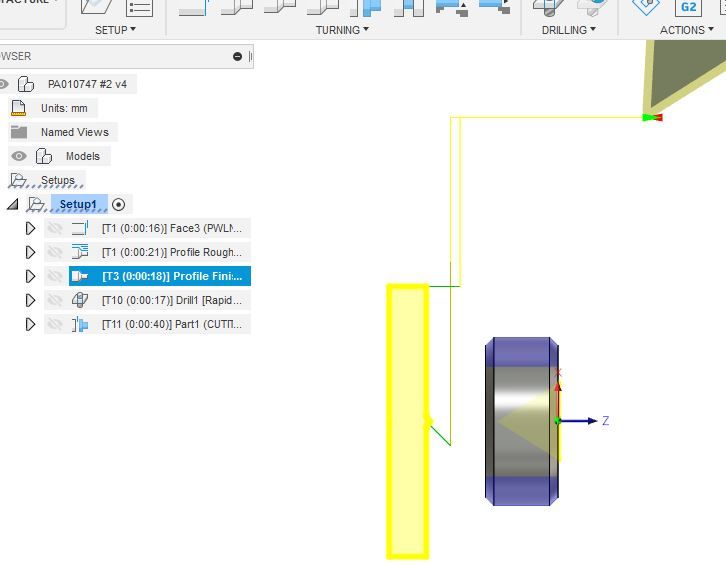Select the Turning Part toolbar icon beside Drilling
This screenshot has width=726, height=565.
click(x=494, y=7)
